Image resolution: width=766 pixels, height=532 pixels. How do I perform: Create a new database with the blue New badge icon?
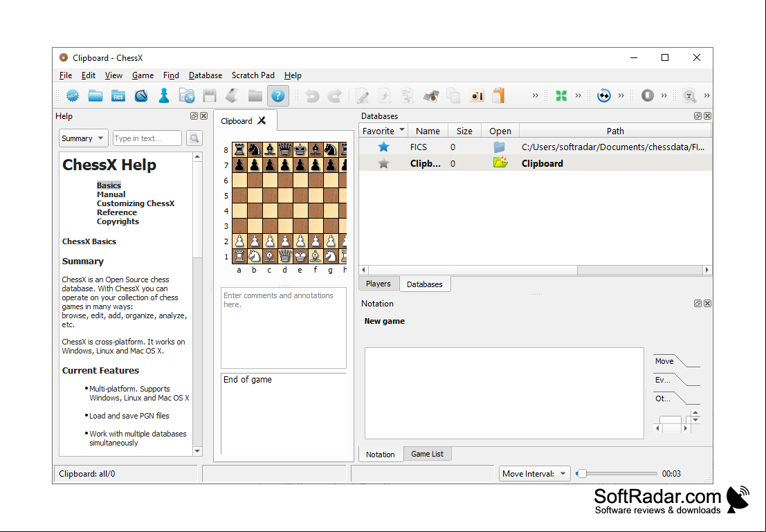pyautogui.click(x=73, y=95)
